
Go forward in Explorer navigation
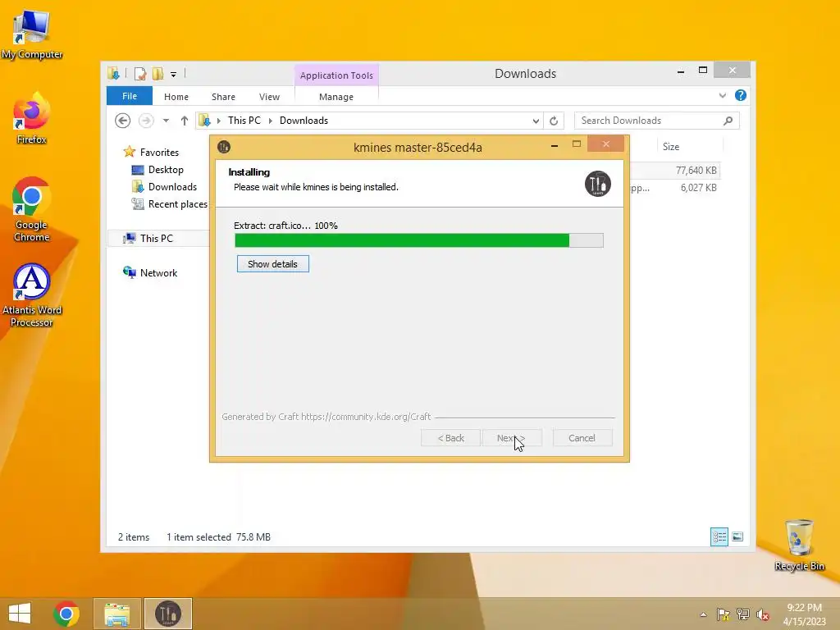click(x=146, y=121)
